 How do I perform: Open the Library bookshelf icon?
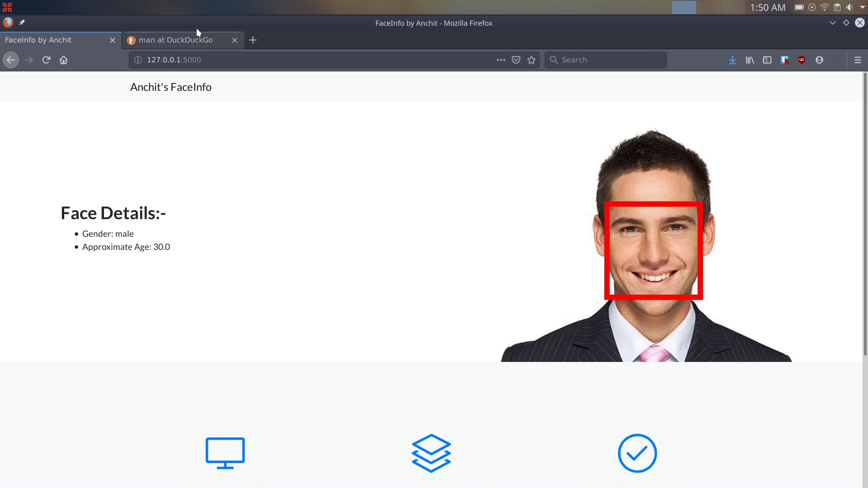pos(750,60)
